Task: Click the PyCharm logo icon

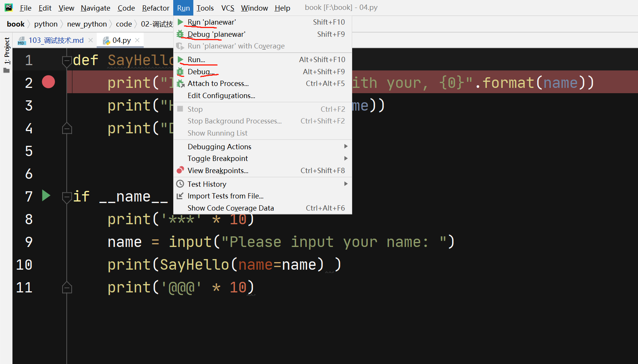Action: click(8, 8)
